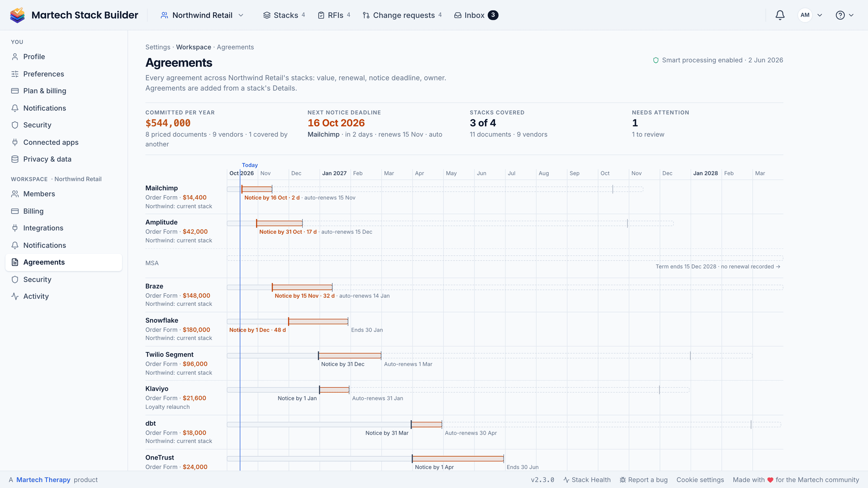Click the $544,000 committed per year value
This screenshot has height=488, width=868.
tap(168, 123)
